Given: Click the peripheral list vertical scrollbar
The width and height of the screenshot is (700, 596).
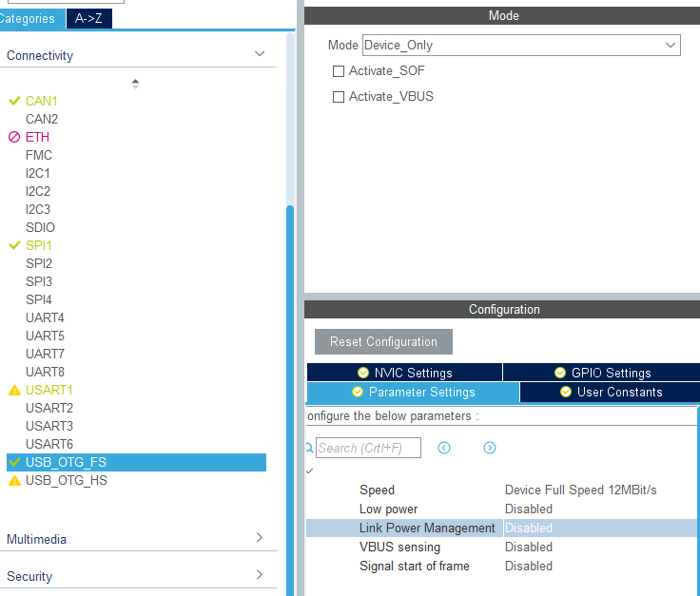Looking at the screenshot, I should click(x=290, y=399).
